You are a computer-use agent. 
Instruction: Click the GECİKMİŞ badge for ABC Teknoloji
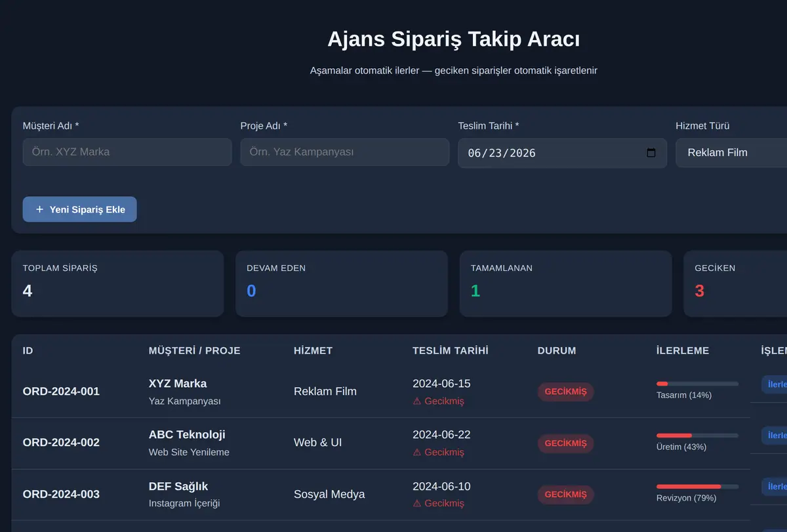point(565,443)
